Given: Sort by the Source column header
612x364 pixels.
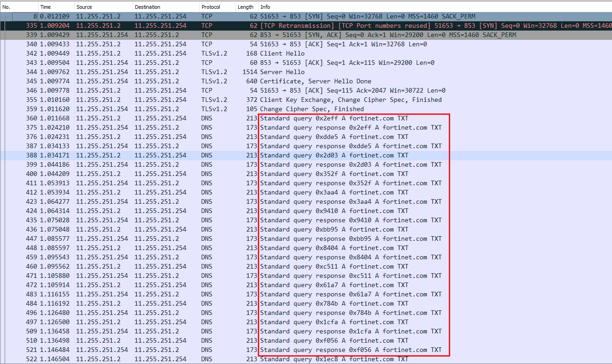Looking at the screenshot, I should pos(103,7).
